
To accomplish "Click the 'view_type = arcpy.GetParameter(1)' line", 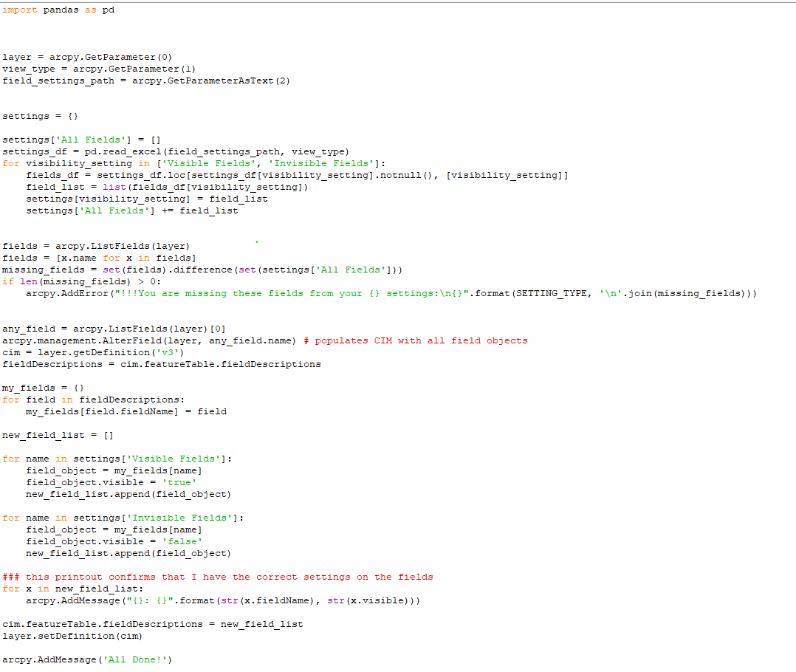I will 99,69.
